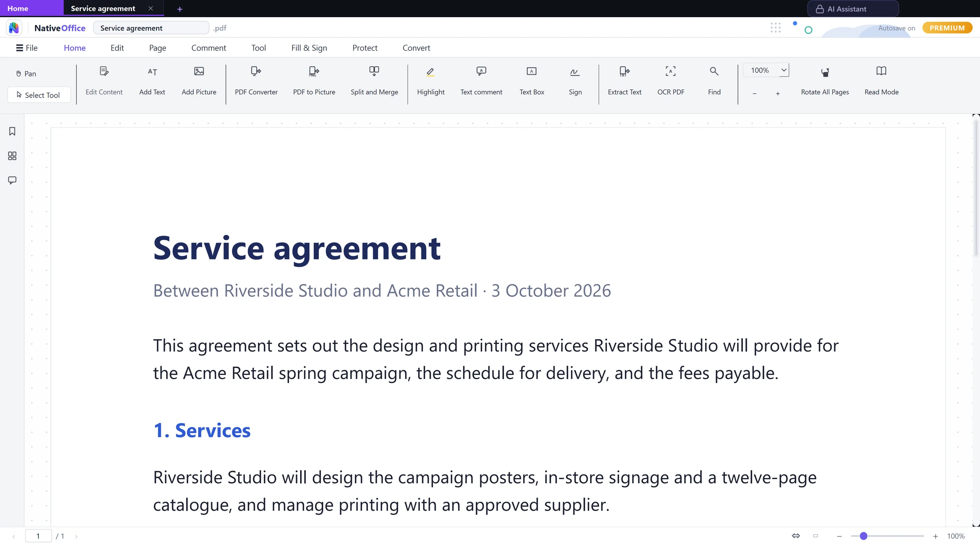Launch PDF to Picture tool

click(314, 81)
